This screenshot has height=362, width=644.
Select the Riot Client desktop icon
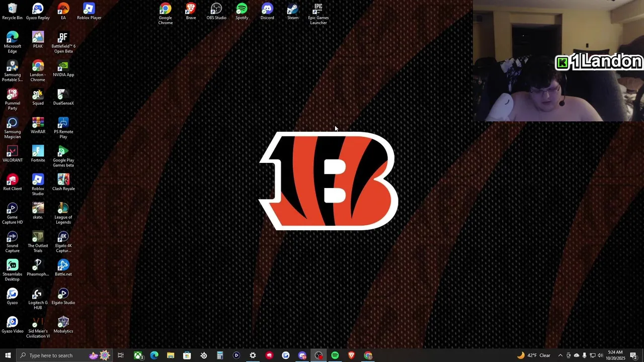click(x=13, y=183)
